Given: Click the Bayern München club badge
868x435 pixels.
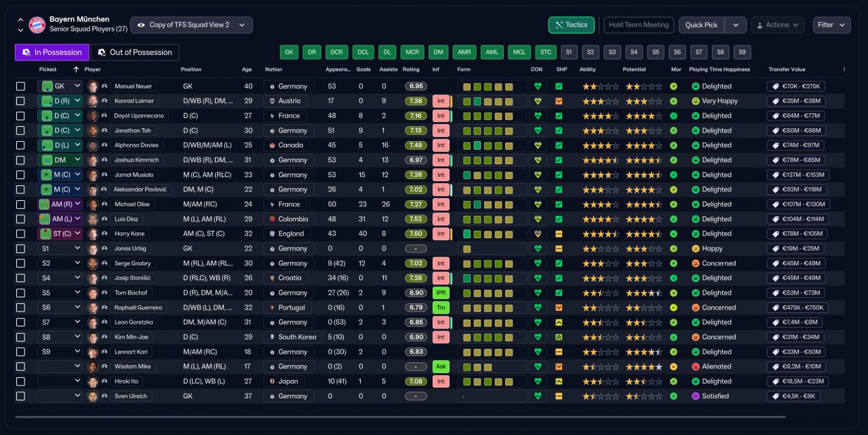Looking at the screenshot, I should point(37,25).
